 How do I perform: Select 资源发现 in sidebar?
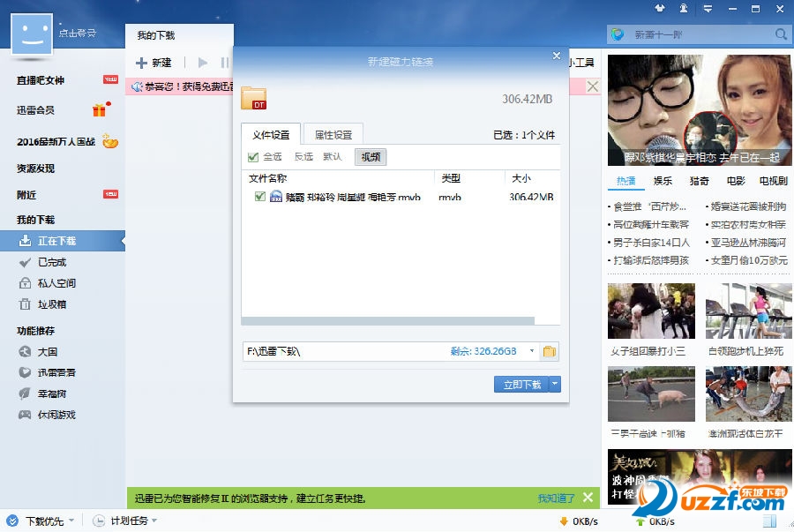tap(35, 169)
